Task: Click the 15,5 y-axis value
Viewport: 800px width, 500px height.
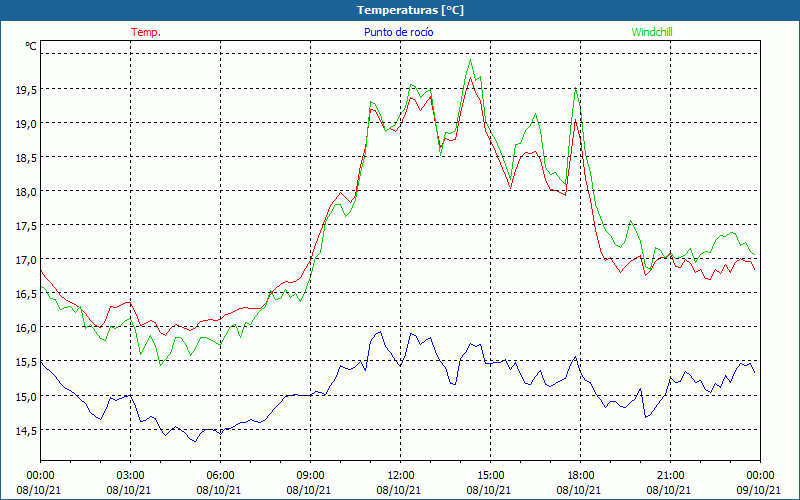Action: [x=26, y=363]
